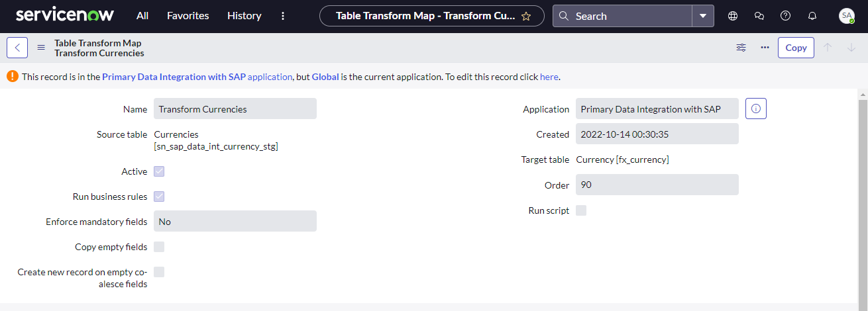Show notifications via the bell icon

(x=812, y=16)
